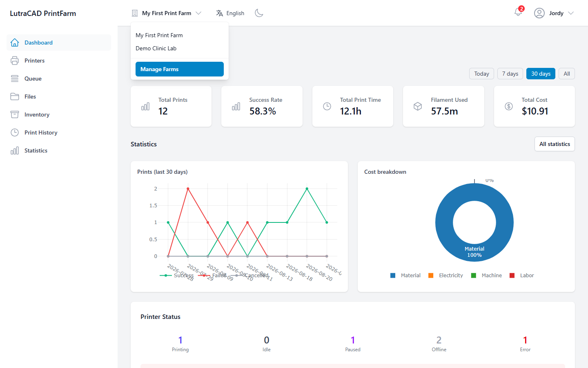Toggle dark mode with the moon icon

tap(259, 13)
